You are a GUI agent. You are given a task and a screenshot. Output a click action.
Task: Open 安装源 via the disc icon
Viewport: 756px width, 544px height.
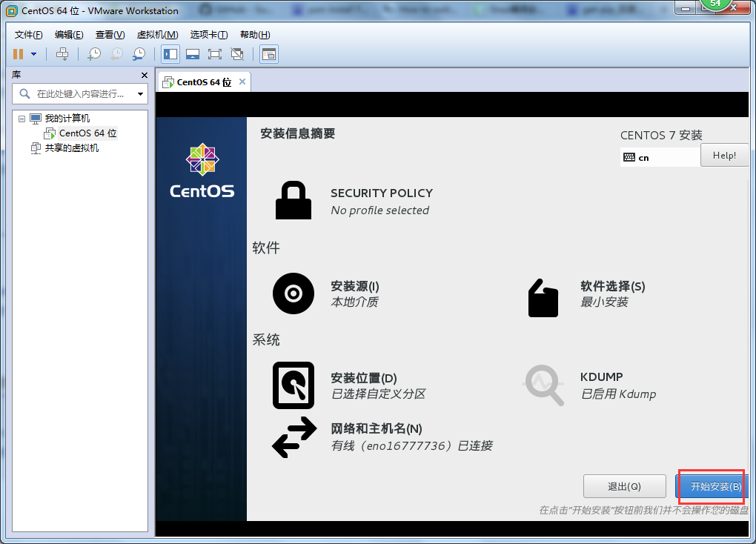coord(294,293)
